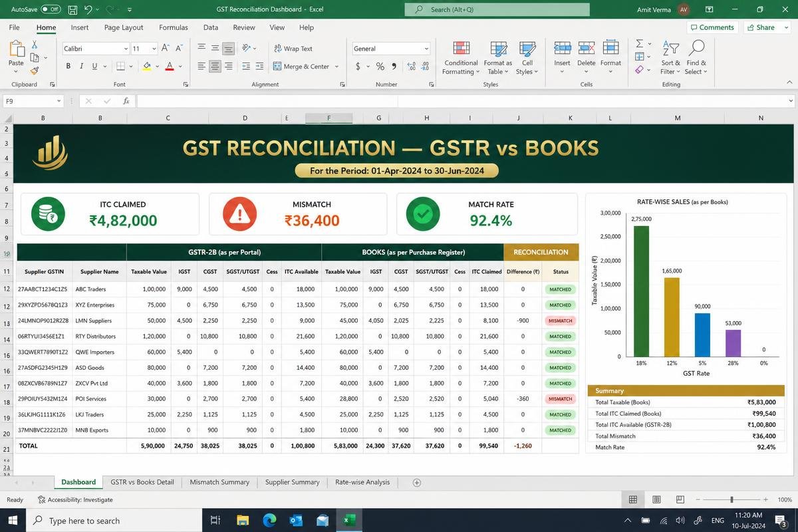Decrease decimal places
The image size is (798, 532).
click(426, 66)
